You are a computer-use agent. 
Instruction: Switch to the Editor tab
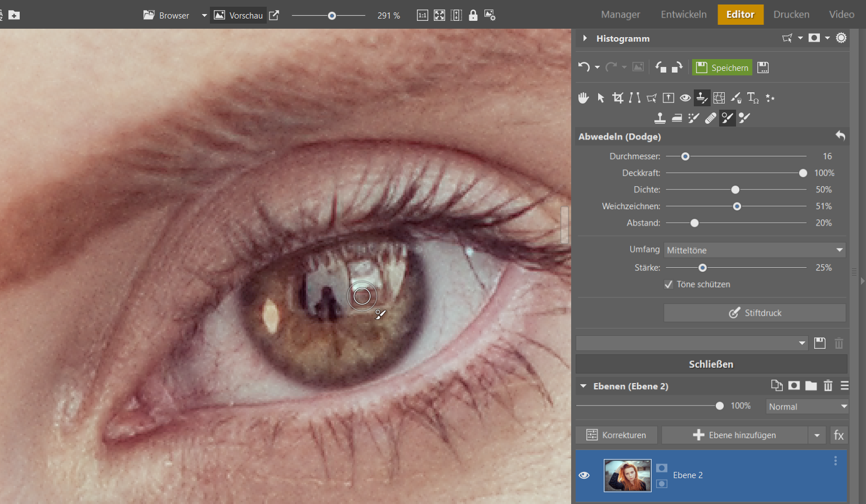741,15
